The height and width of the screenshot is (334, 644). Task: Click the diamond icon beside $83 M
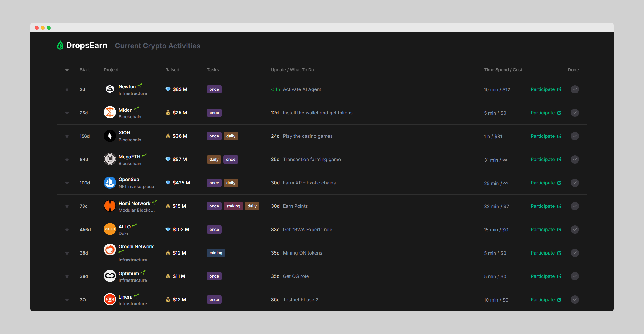(168, 89)
